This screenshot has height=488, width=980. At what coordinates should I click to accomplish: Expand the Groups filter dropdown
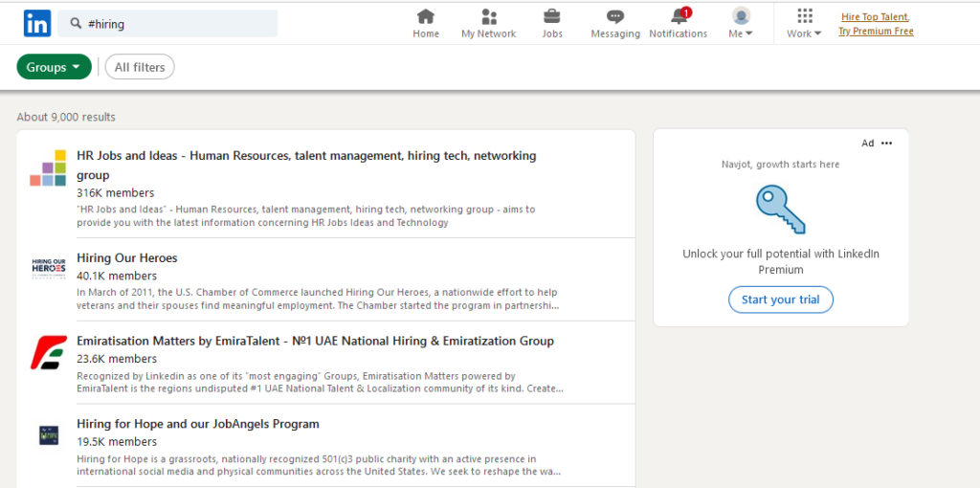54,68
